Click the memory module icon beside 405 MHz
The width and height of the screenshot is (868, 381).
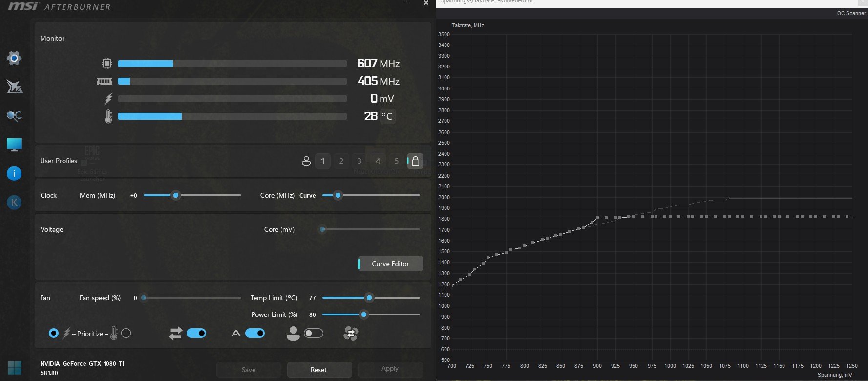pyautogui.click(x=105, y=81)
